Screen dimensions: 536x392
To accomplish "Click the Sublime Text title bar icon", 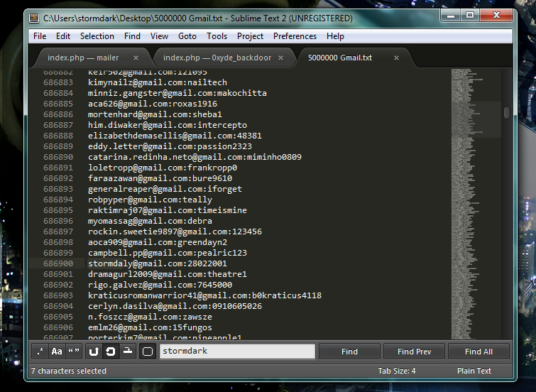I will pyautogui.click(x=34, y=18).
